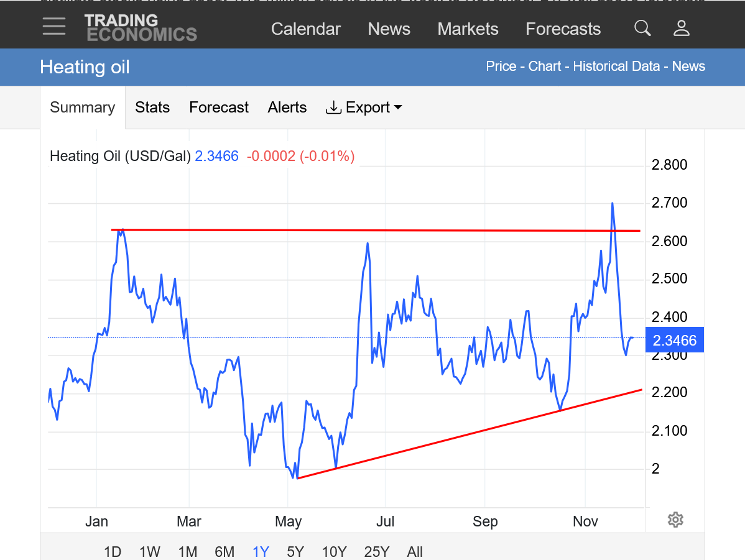The height and width of the screenshot is (560, 745).
Task: Expand the Export dropdown
Action: [364, 108]
